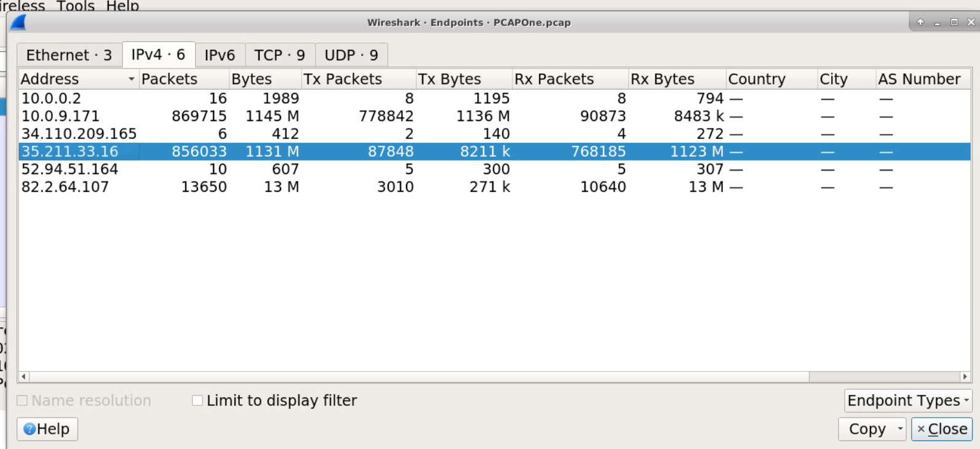Image resolution: width=980 pixels, height=449 pixels.
Task: Sort by Rx Packets column header
Action: pos(570,79)
